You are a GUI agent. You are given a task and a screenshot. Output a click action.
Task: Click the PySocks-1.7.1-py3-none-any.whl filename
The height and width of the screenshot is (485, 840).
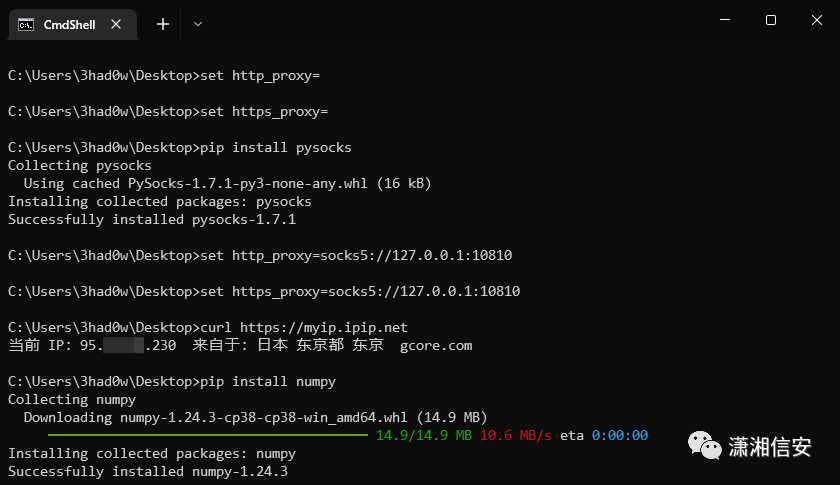[x=248, y=183]
